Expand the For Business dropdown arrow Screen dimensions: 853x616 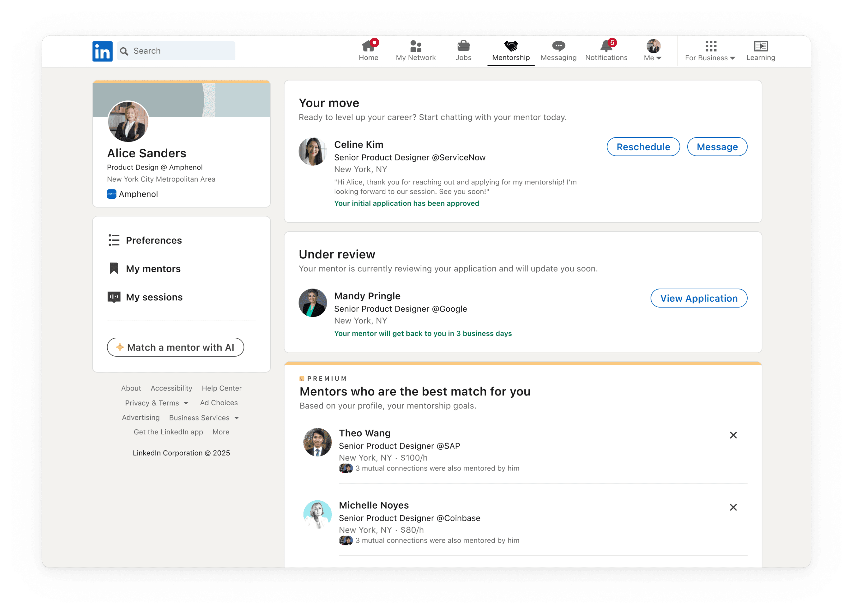tap(732, 58)
